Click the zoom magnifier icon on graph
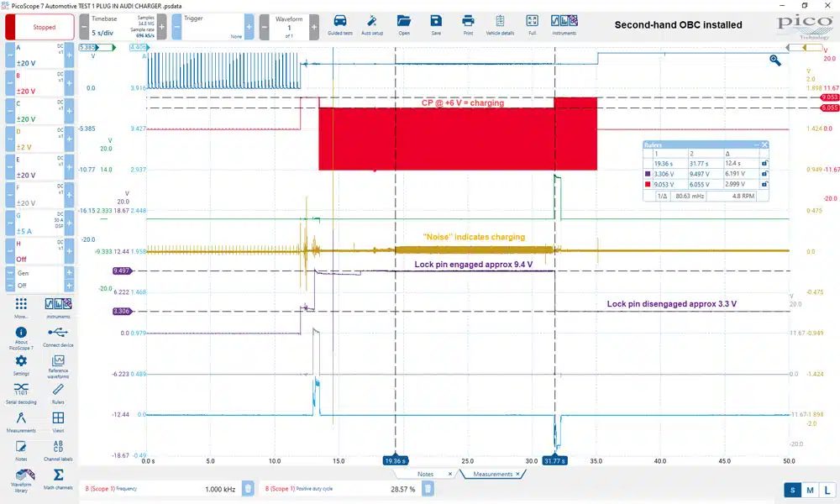The height and width of the screenshot is (504, 840). pos(774,60)
